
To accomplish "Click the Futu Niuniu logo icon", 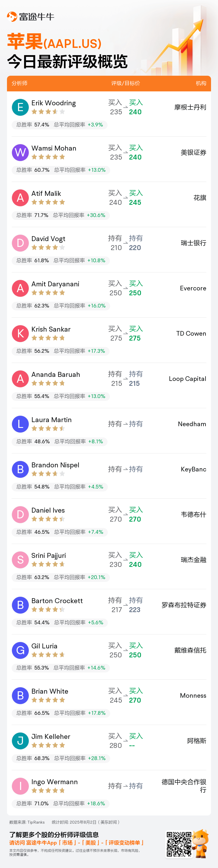I will [12, 17].
